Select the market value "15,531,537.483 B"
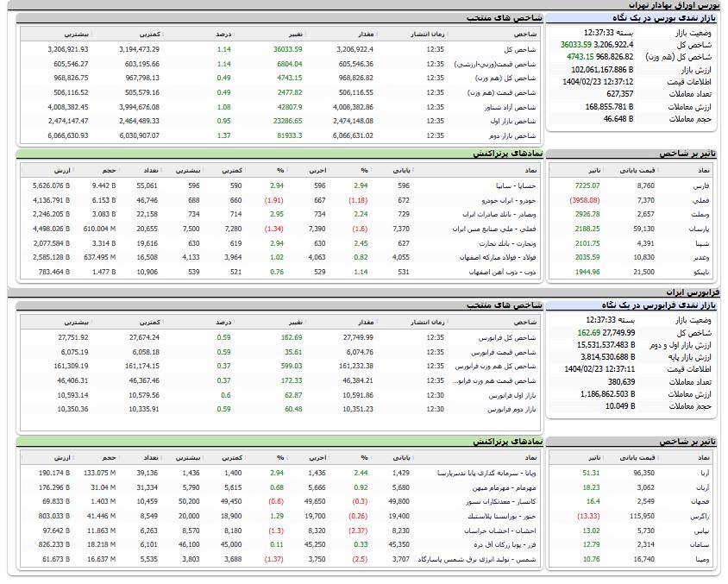This screenshot has height=584, width=728. [606, 345]
